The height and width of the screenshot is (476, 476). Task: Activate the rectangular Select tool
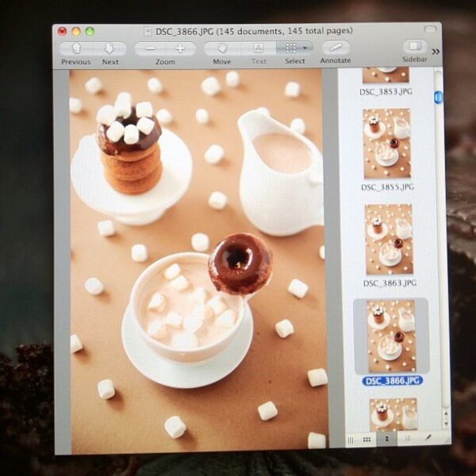[x=290, y=48]
